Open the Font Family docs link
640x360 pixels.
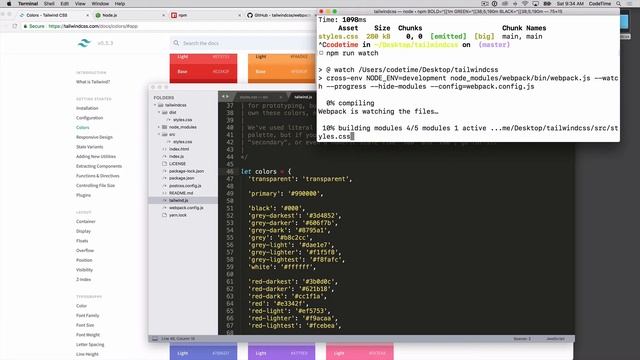click(88, 316)
